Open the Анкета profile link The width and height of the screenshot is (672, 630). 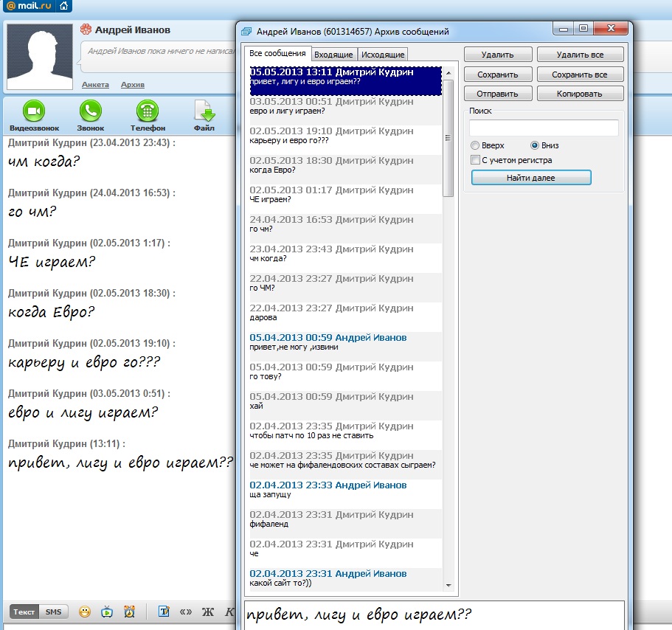pyautogui.click(x=95, y=85)
